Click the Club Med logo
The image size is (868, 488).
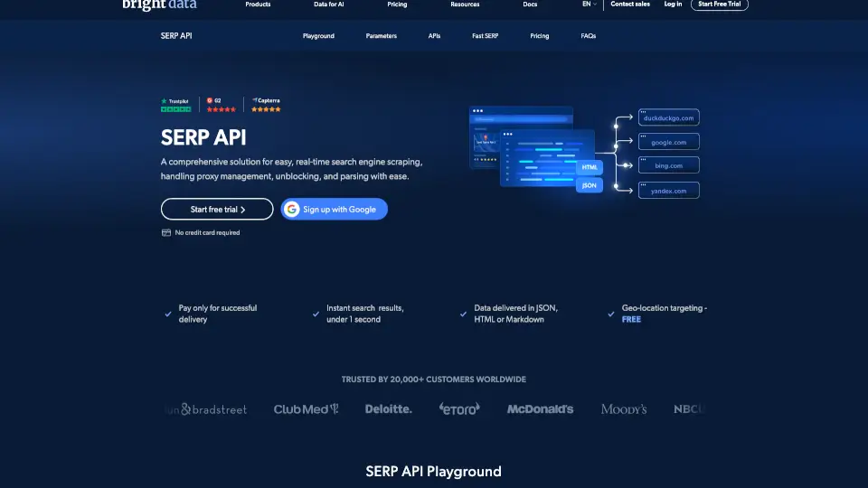point(306,409)
